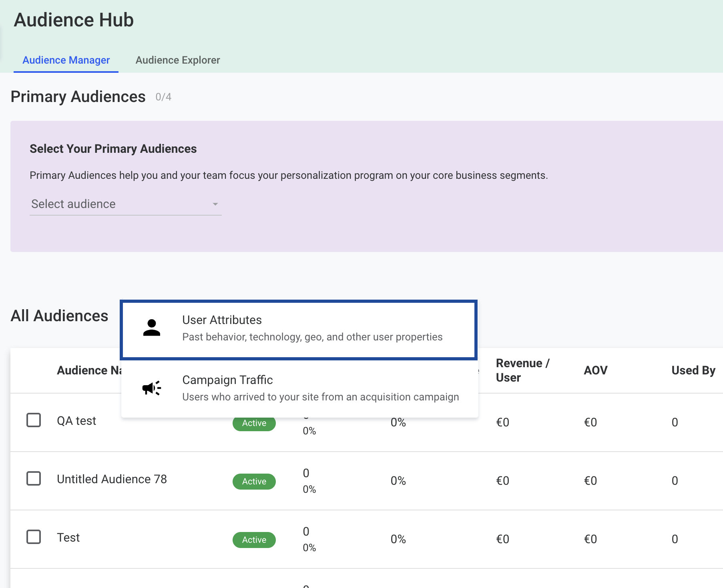Click Active badge in Untitled Audience 78 row

(x=254, y=482)
